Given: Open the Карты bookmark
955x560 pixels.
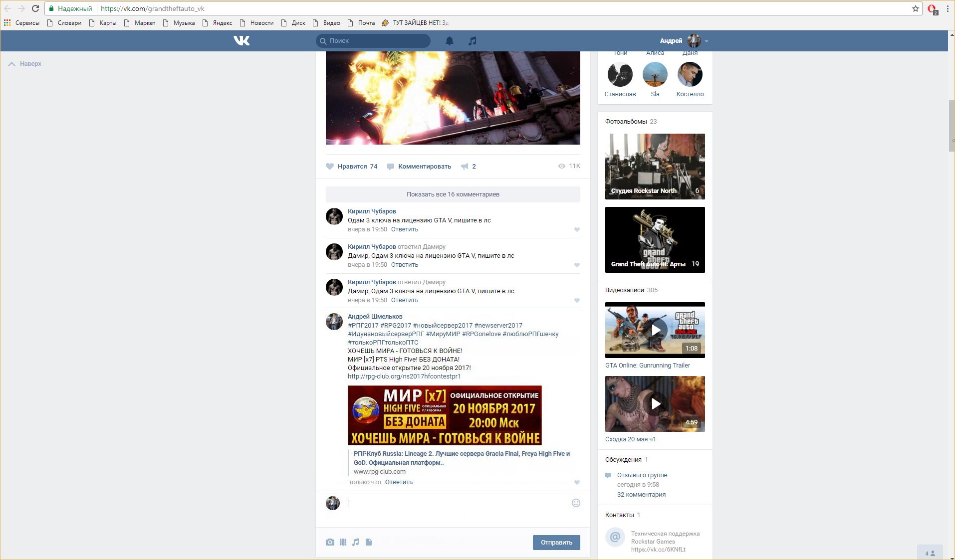Looking at the screenshot, I should 102,23.
